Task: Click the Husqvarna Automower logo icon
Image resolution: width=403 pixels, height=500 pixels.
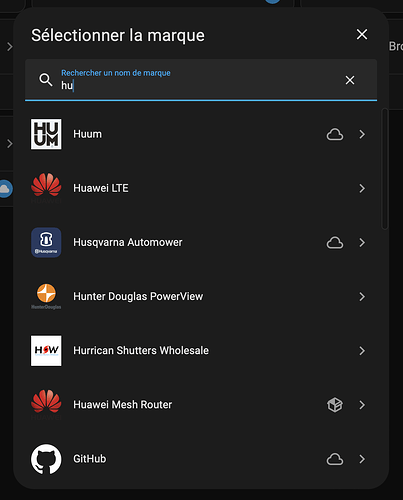Action: [46, 242]
